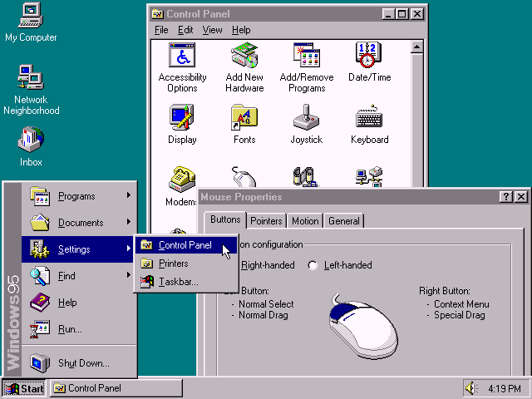The width and height of the screenshot is (532, 399).
Task: Open the Joystick icon
Action: coord(307,117)
